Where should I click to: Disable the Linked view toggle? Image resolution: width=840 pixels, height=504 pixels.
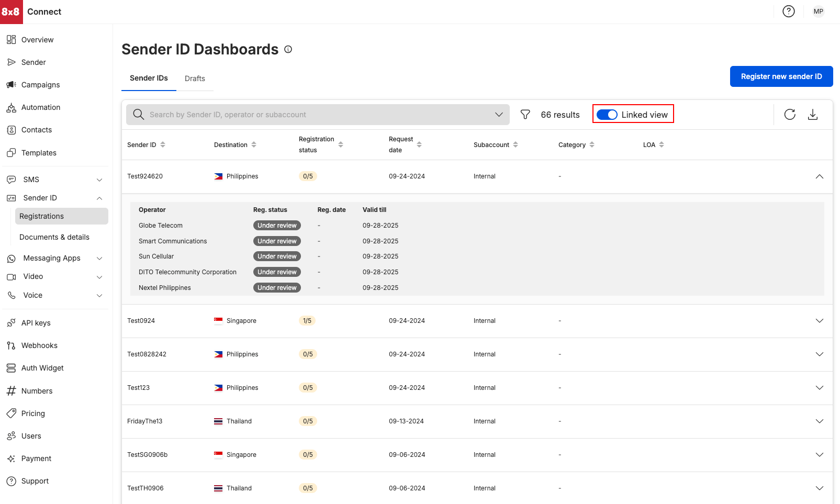pos(607,114)
